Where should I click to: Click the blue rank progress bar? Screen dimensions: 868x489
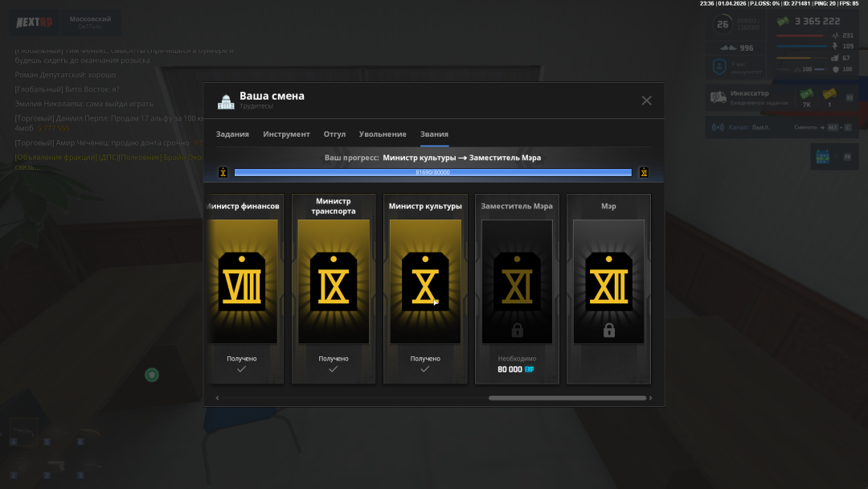(x=432, y=172)
